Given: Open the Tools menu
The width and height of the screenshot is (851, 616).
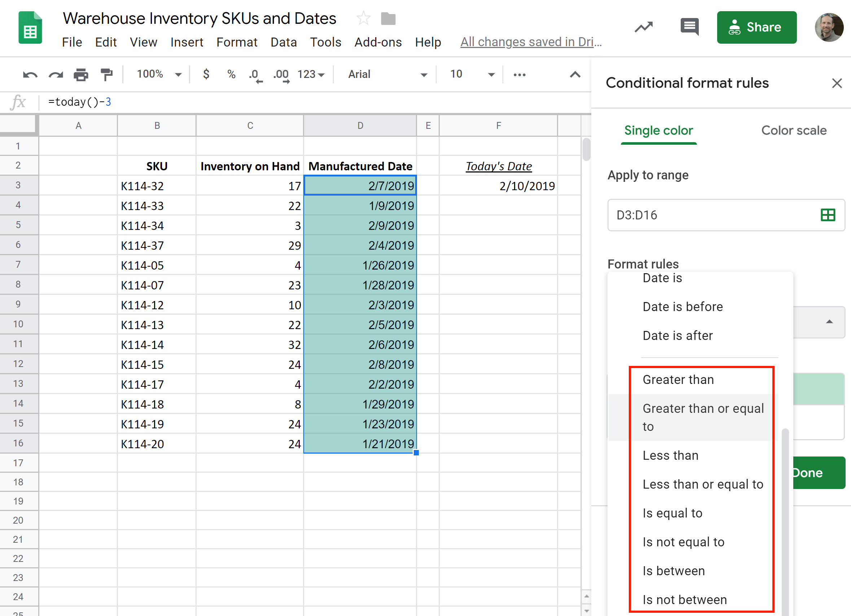Looking at the screenshot, I should point(325,42).
